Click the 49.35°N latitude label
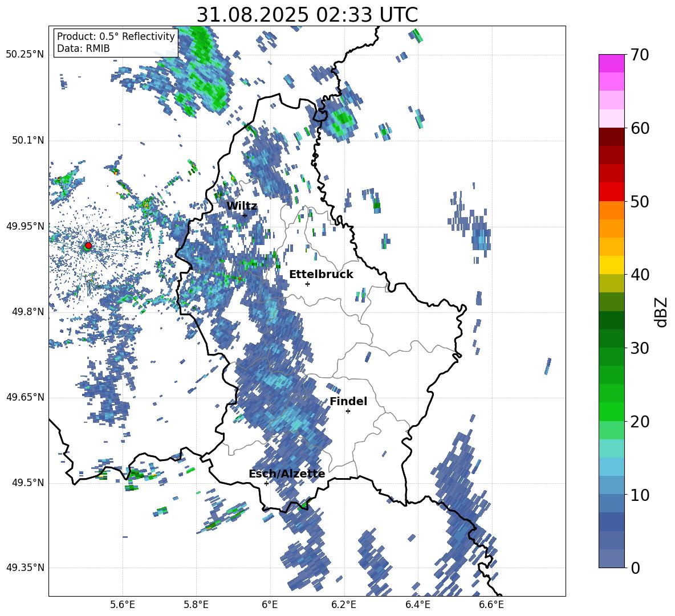Viewport: 675px width, 616px height. (x=26, y=568)
